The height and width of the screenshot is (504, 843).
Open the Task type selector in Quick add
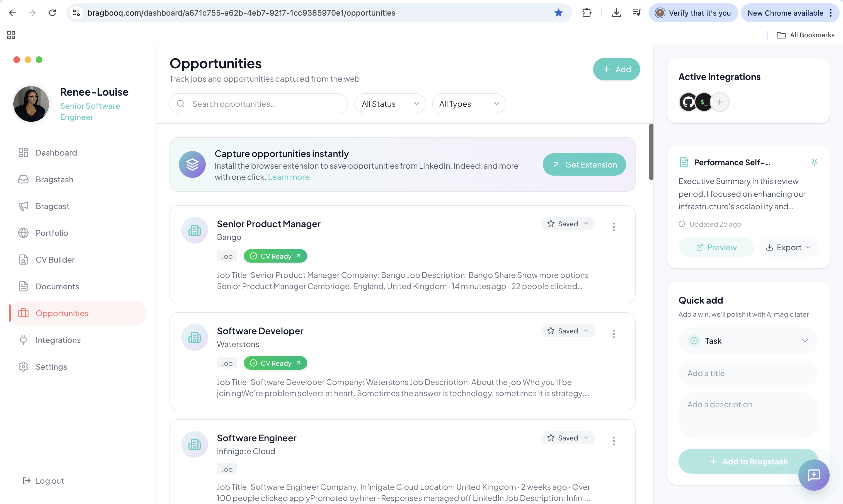coord(748,341)
